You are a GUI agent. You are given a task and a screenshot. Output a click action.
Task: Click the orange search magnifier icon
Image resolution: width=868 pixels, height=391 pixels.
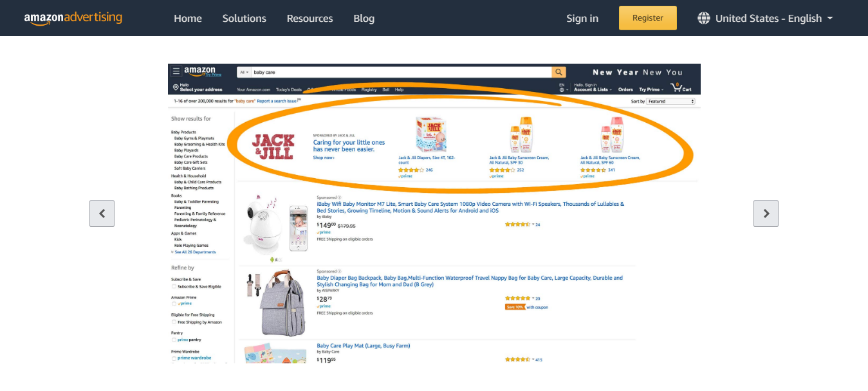pos(559,72)
